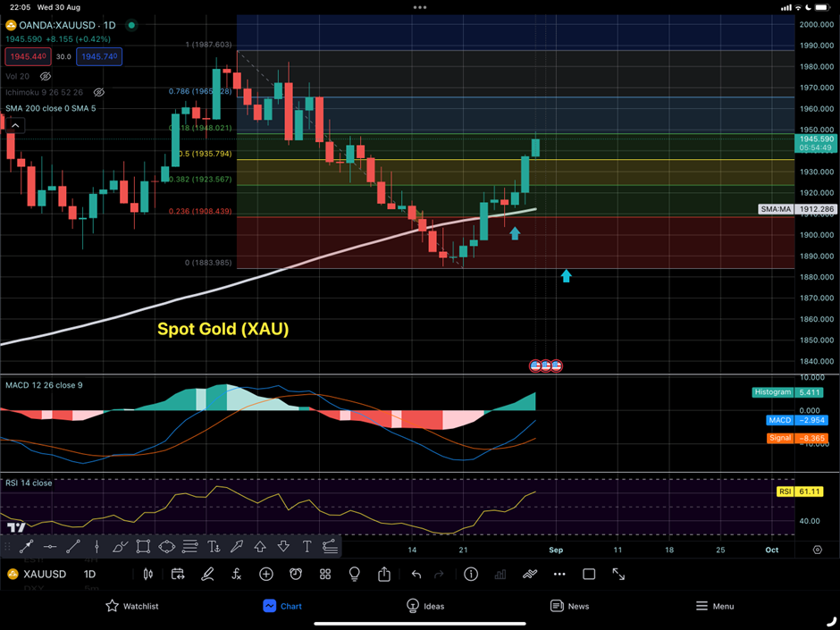Open the candlestick chart style picker
The height and width of the screenshot is (630, 840).
148,575
